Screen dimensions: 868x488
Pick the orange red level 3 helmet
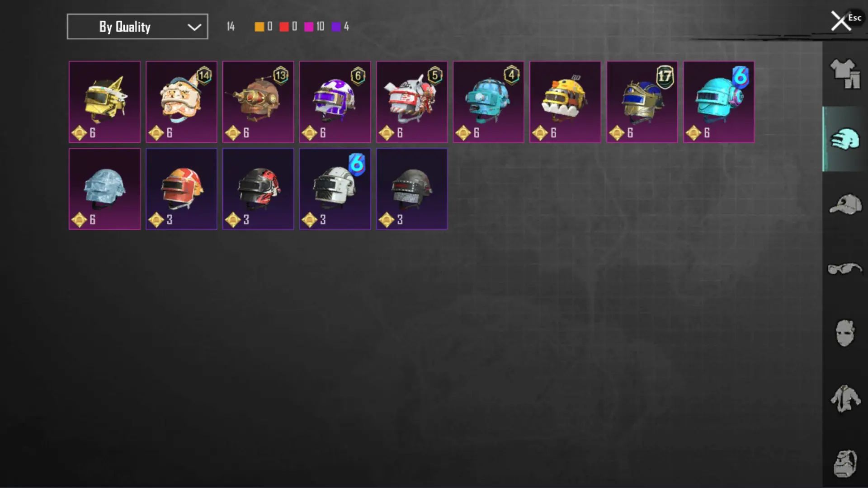tap(181, 189)
